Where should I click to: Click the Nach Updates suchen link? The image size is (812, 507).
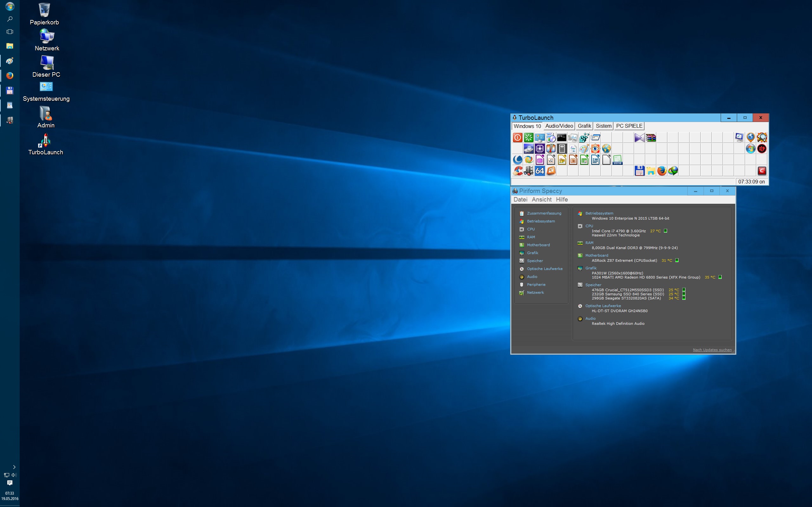pyautogui.click(x=712, y=350)
